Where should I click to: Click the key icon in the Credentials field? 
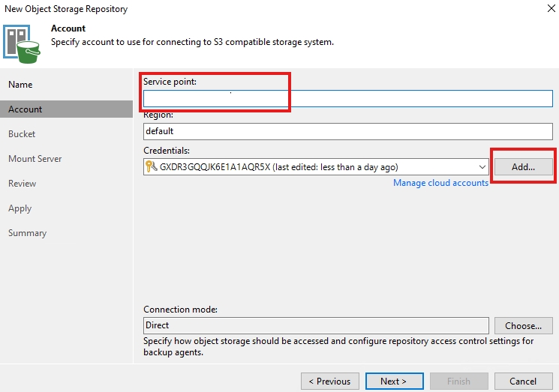tap(151, 167)
